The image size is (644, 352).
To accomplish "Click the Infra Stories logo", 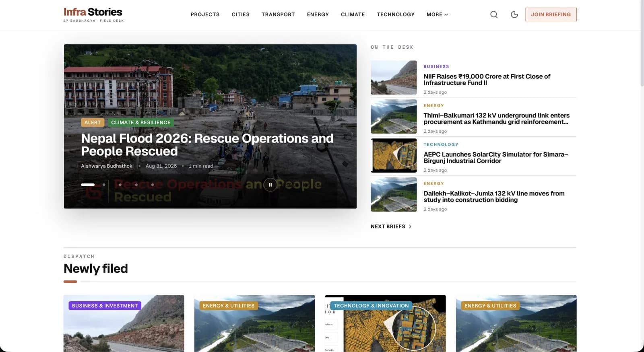I will pos(93,14).
